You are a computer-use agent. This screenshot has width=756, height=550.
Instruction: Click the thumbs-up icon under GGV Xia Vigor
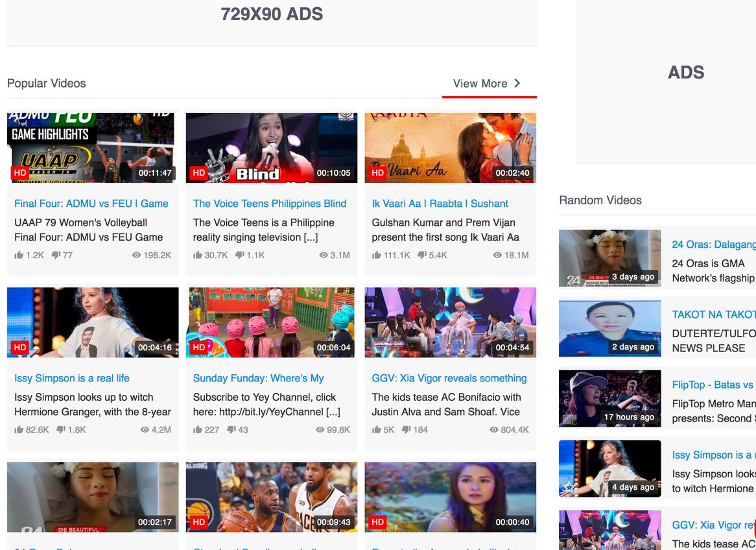pos(377,430)
